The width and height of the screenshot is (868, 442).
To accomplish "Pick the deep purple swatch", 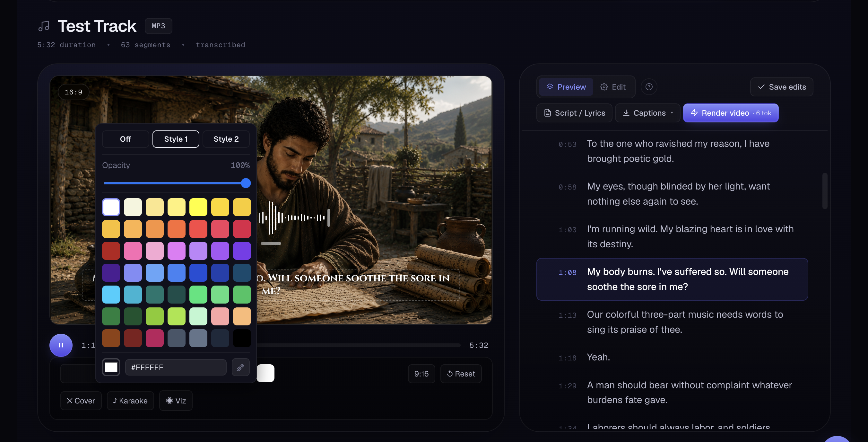I will [111, 272].
